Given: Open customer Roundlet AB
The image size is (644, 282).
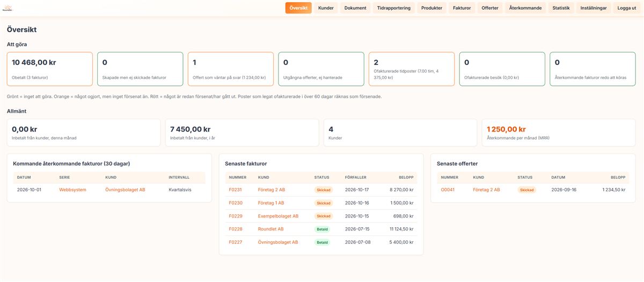Looking at the screenshot, I should (271, 229).
